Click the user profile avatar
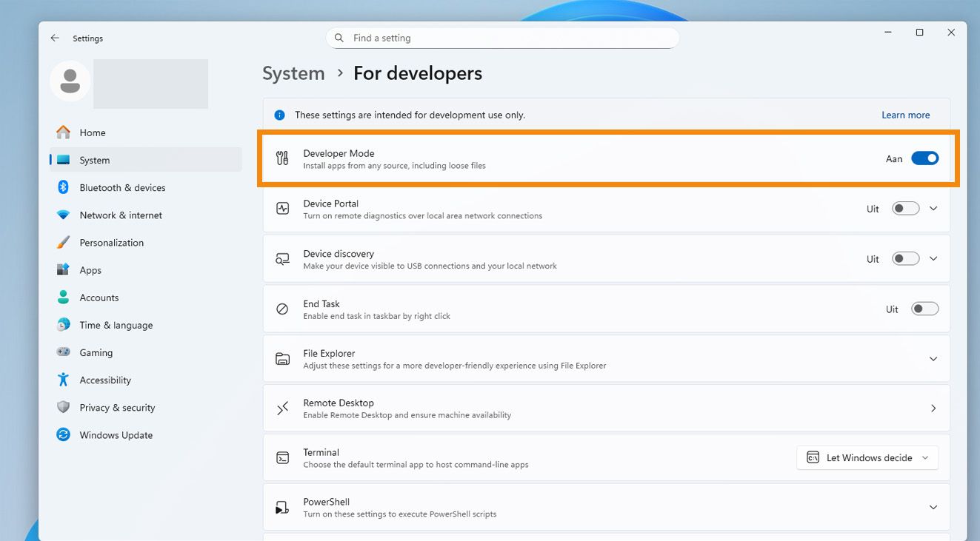Viewport: 980px width, 541px height. pos(70,81)
